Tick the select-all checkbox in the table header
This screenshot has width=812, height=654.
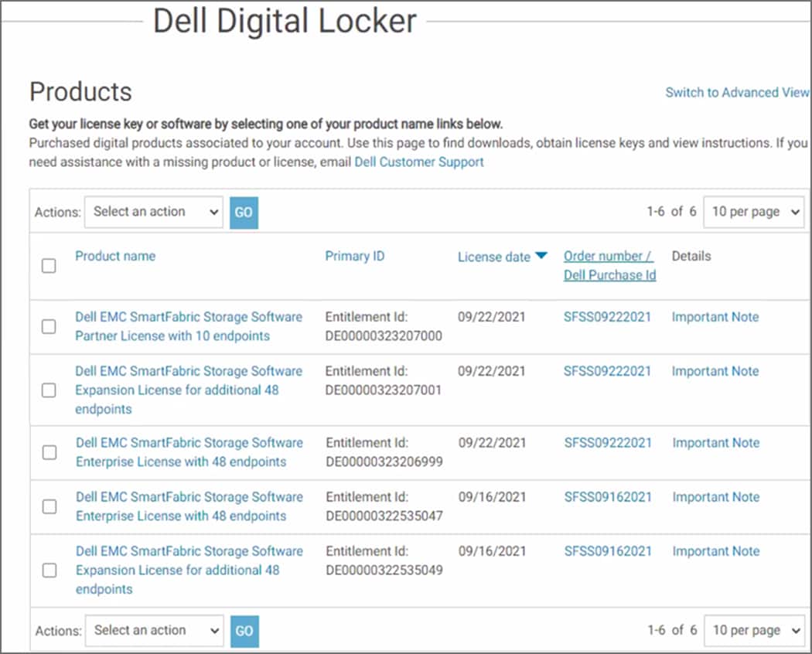[49, 266]
